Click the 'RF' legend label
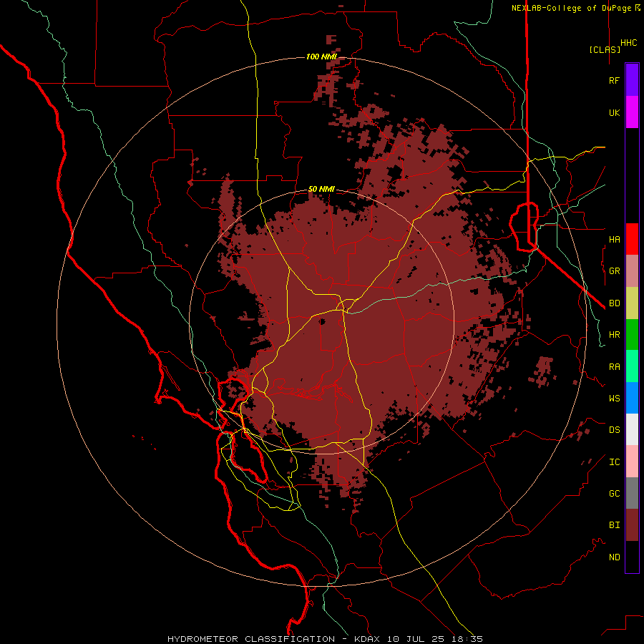Image resolution: width=644 pixels, height=644 pixels. coord(614,80)
